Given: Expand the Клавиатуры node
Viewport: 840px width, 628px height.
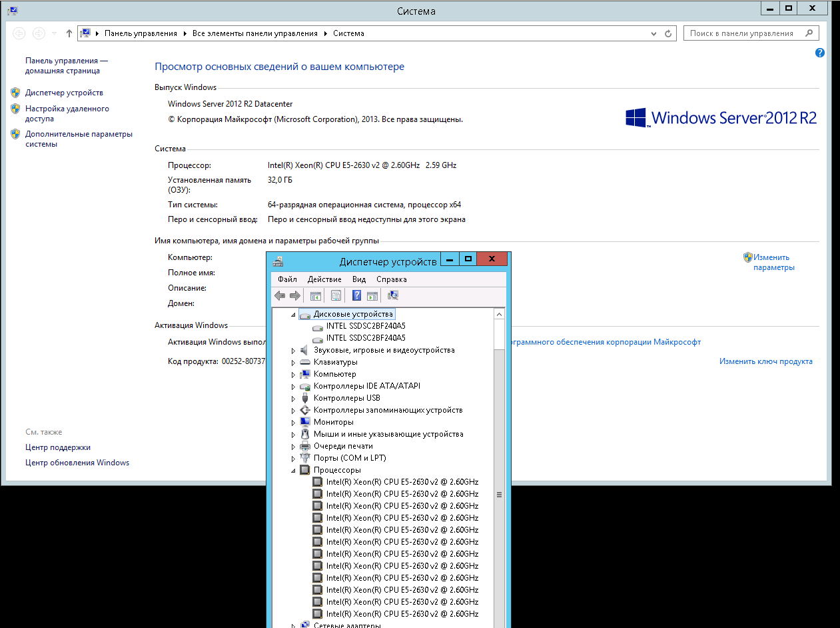Looking at the screenshot, I should click(x=293, y=362).
